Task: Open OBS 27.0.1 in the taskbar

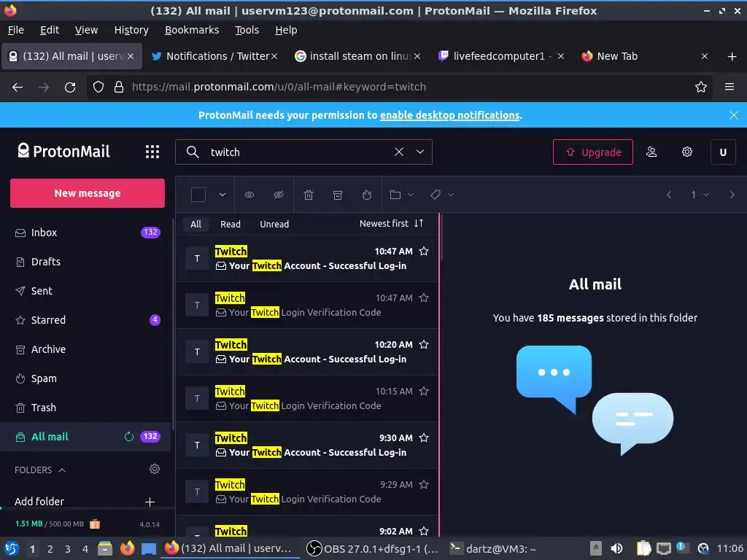Action: [372, 548]
